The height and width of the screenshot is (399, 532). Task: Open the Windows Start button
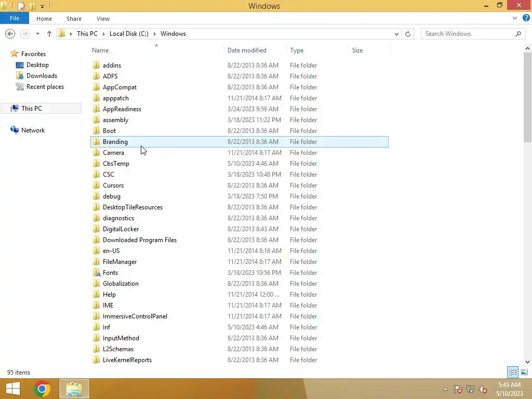(13, 389)
